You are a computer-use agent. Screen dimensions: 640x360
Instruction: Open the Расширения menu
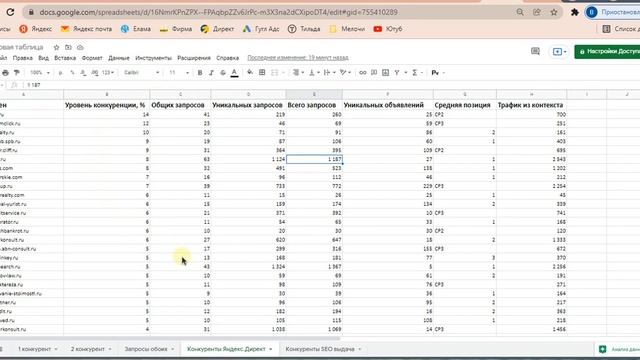194,58
